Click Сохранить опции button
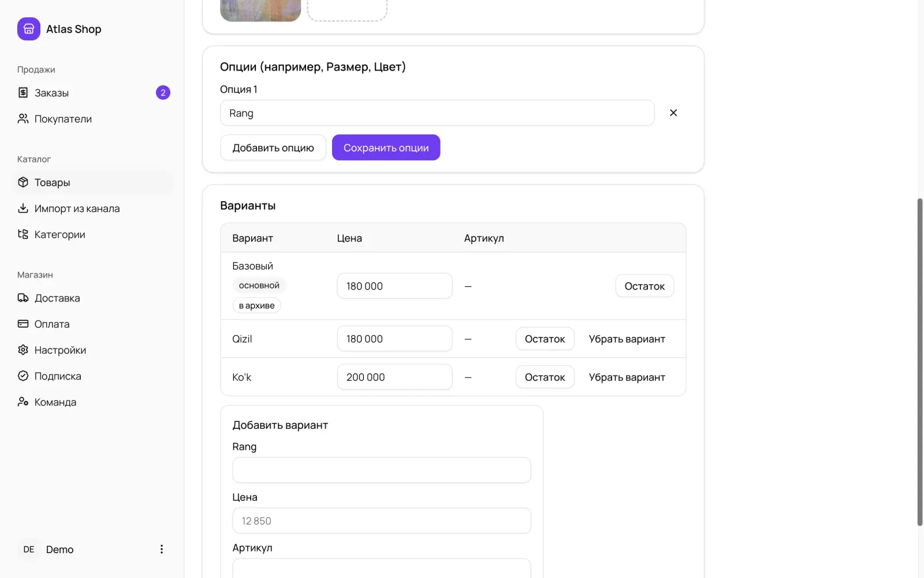Image resolution: width=924 pixels, height=578 pixels. coord(386,147)
